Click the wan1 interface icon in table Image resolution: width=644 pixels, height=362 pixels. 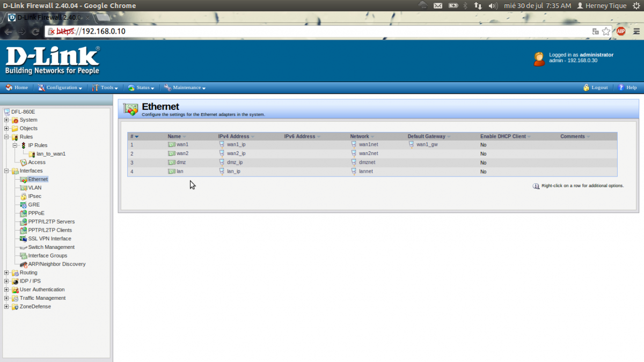point(172,145)
